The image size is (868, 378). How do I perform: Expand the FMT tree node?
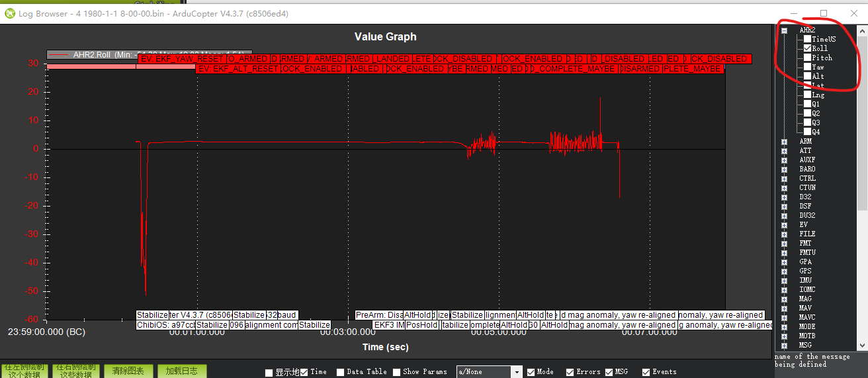(x=784, y=243)
